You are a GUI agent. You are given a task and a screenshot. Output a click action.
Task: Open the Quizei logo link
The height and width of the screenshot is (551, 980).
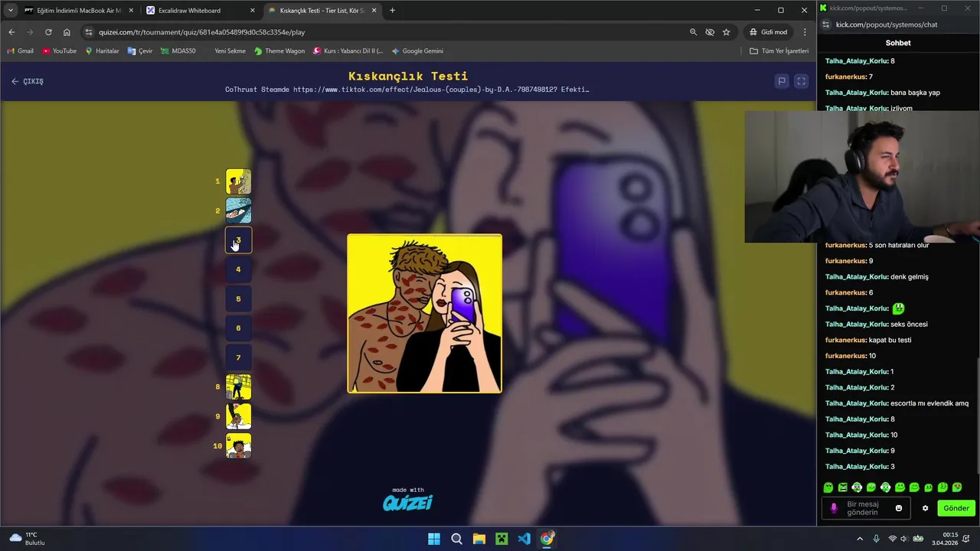[x=407, y=503]
